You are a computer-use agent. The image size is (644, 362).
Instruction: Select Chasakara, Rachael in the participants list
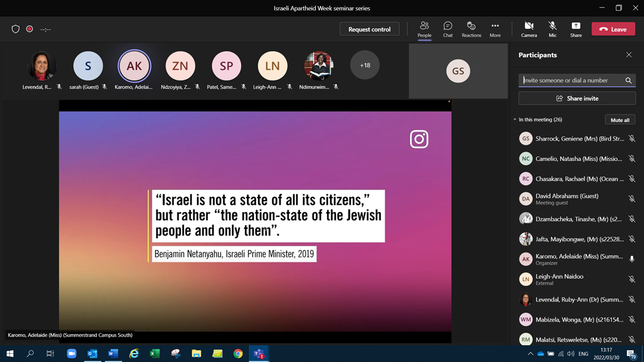[x=577, y=179]
